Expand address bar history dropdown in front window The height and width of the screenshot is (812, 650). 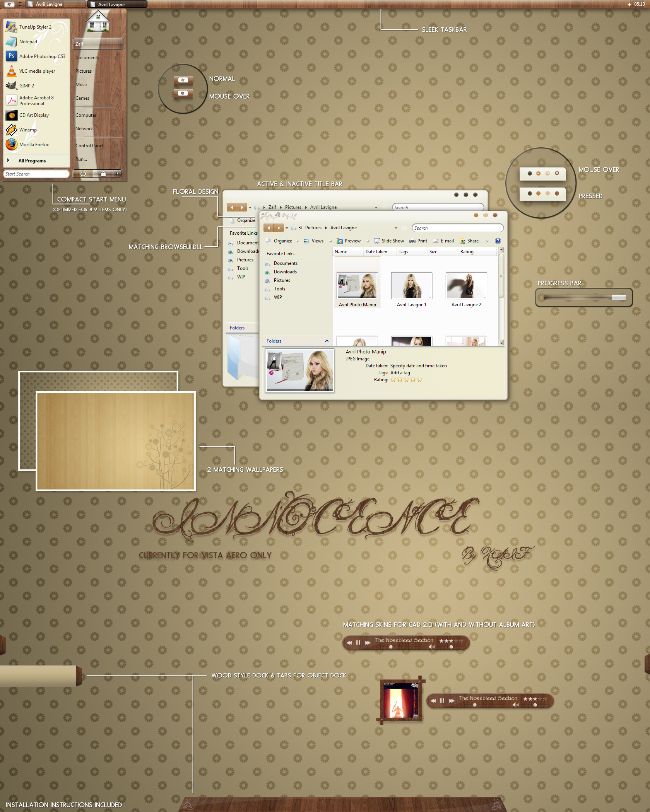tap(396, 228)
